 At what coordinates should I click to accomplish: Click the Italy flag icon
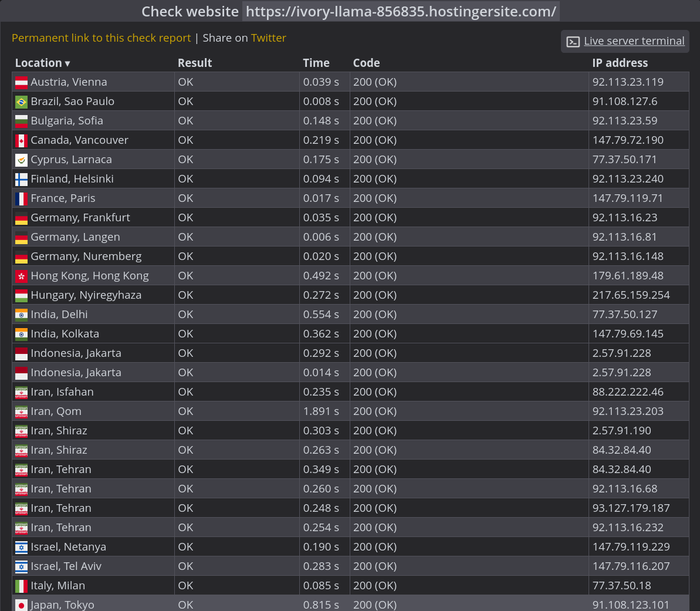click(21, 586)
